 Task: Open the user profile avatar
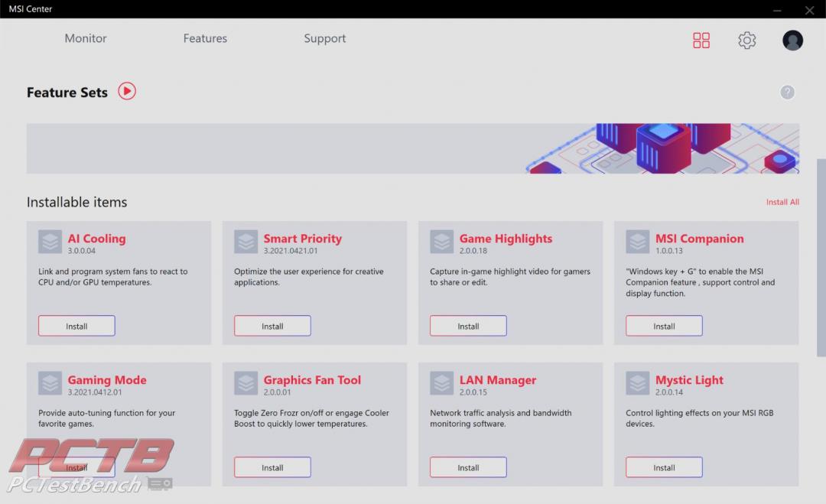coord(792,40)
